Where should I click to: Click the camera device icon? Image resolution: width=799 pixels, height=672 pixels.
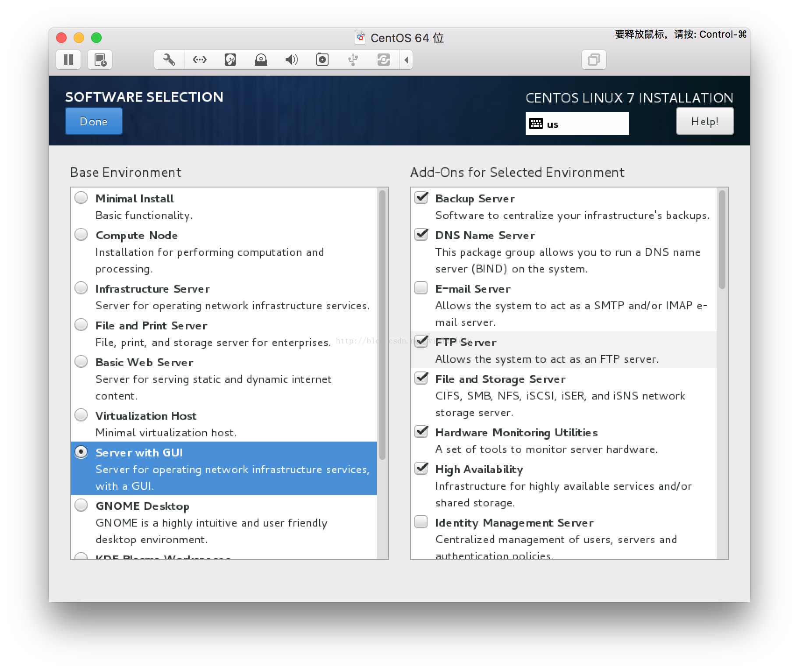(322, 60)
